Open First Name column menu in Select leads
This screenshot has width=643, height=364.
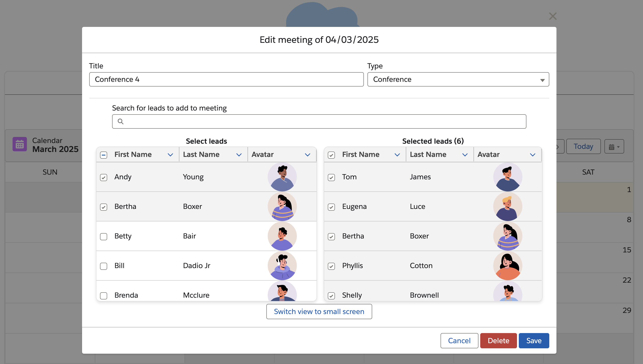tap(170, 155)
